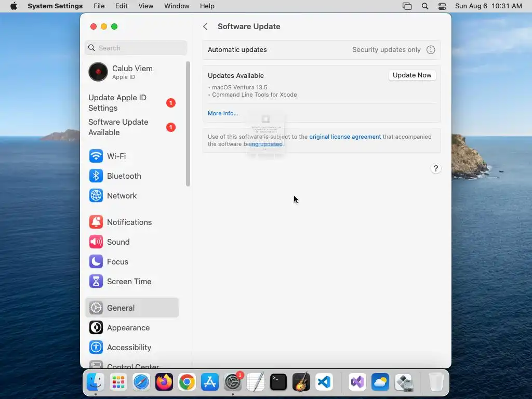The image size is (532, 399).
Task: Open the View menu
Action: [x=145, y=6]
